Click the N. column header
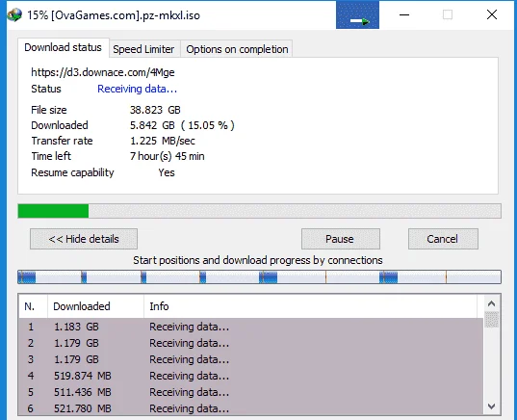The height and width of the screenshot is (420, 517). 33,306
